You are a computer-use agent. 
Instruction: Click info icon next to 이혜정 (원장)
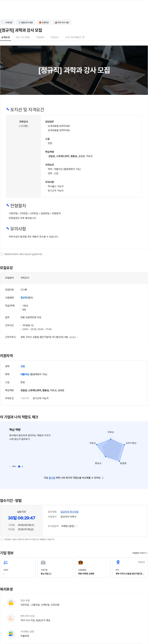tap(77, 526)
